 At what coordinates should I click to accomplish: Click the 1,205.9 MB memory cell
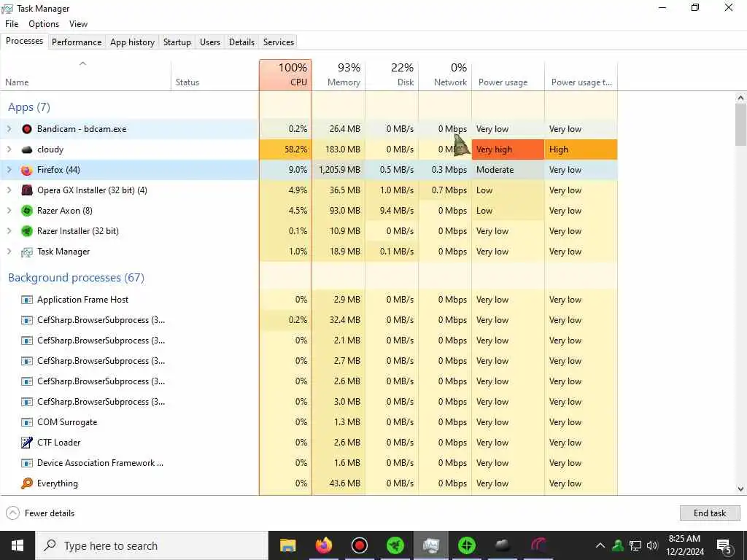[x=338, y=170]
